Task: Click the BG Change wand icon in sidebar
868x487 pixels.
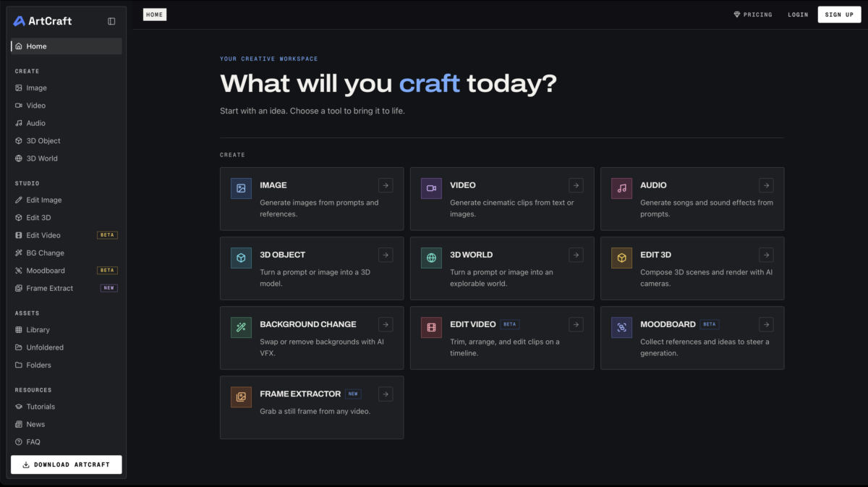Action: click(x=19, y=253)
